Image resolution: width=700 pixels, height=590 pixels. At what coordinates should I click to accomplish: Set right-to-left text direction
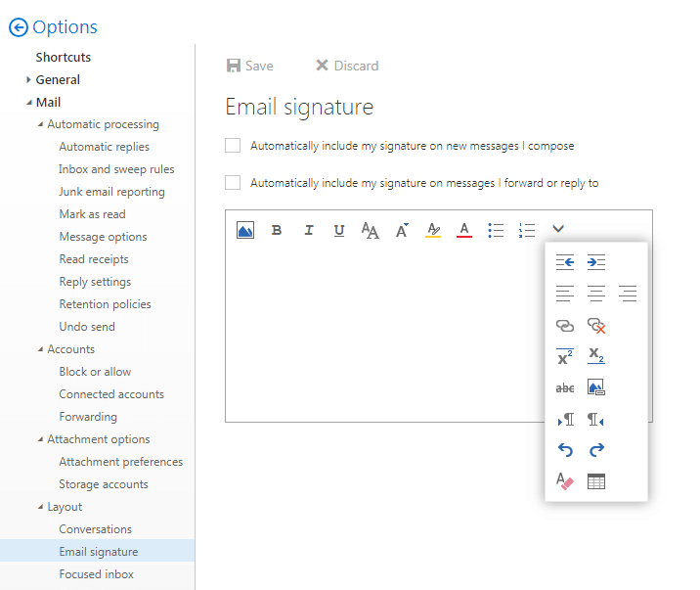click(x=595, y=420)
